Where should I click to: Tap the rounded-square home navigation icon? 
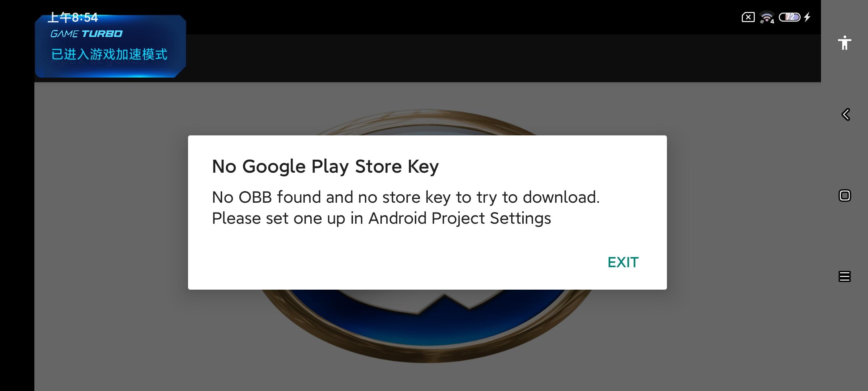pyautogui.click(x=844, y=195)
